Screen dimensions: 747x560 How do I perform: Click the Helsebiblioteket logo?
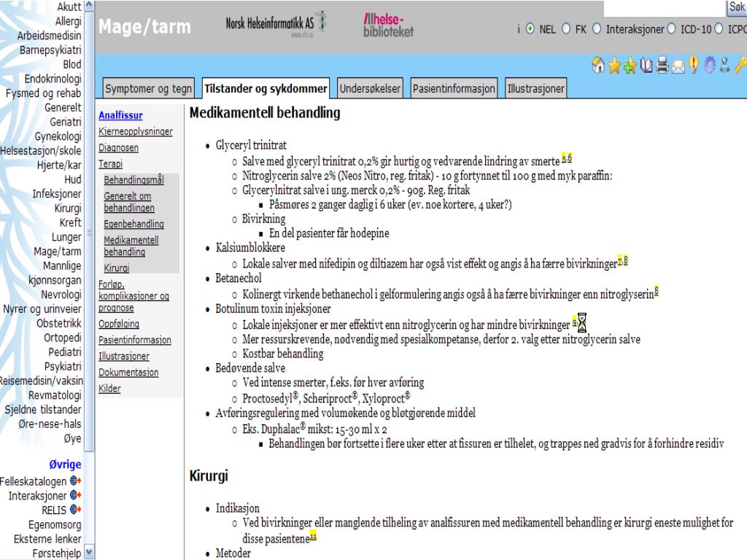tap(388, 25)
